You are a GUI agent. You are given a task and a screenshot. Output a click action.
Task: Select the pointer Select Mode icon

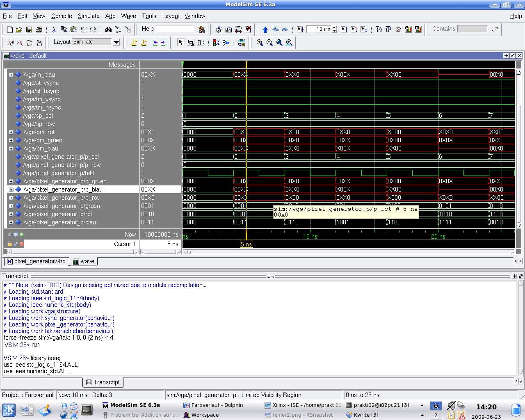tap(180, 43)
